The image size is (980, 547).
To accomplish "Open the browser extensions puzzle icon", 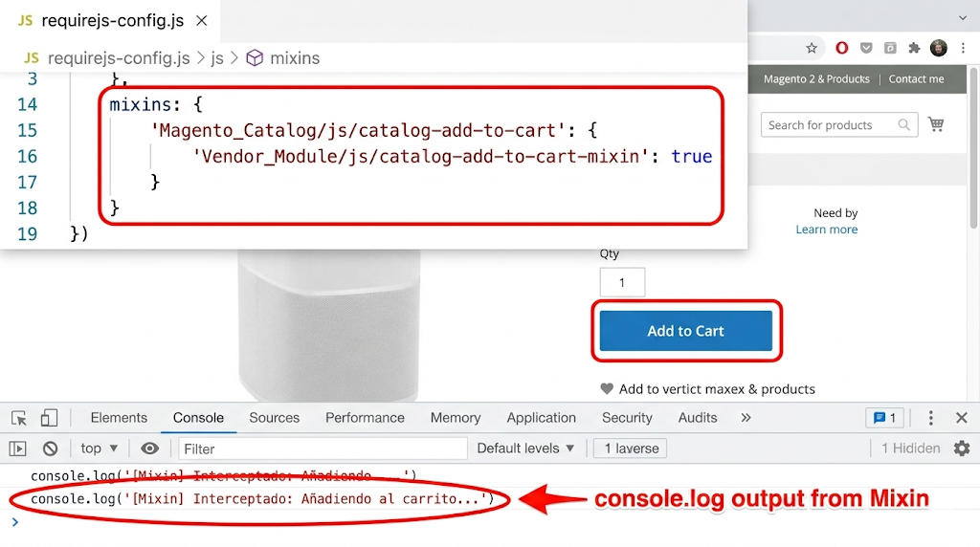I will click(914, 48).
